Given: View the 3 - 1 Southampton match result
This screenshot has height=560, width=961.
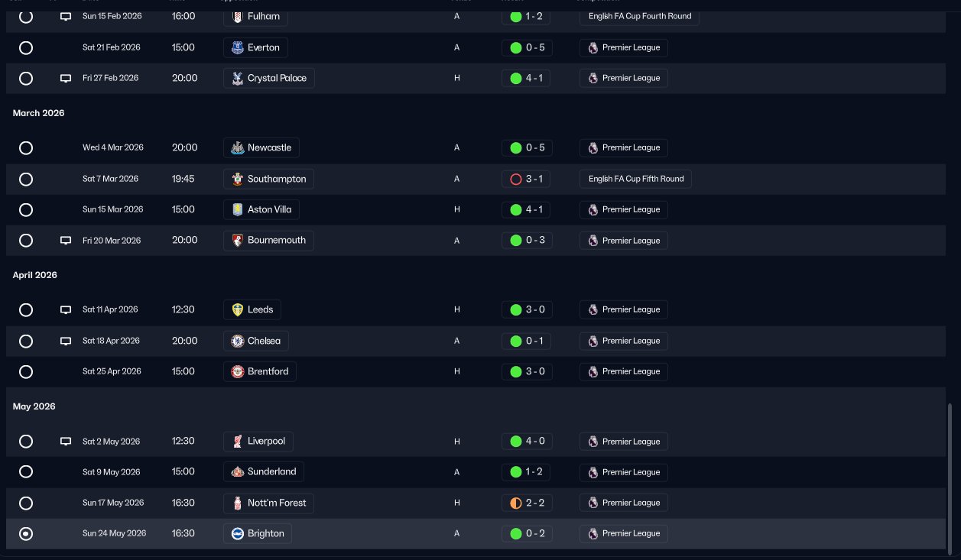Looking at the screenshot, I should click(526, 179).
